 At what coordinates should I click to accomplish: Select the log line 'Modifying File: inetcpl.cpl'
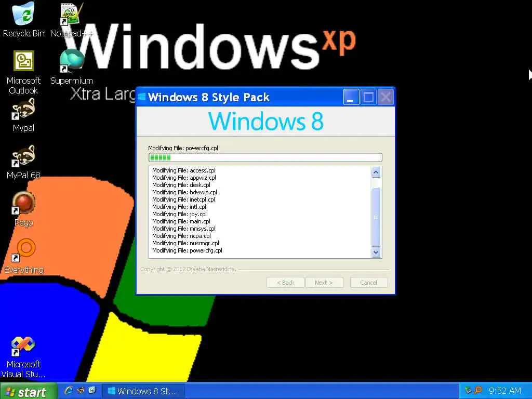click(183, 199)
